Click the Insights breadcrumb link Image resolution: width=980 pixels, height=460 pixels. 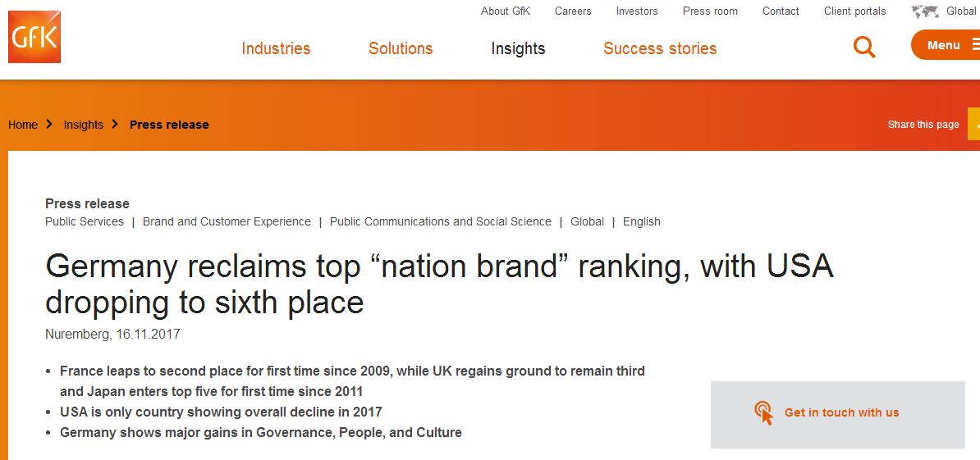click(83, 125)
